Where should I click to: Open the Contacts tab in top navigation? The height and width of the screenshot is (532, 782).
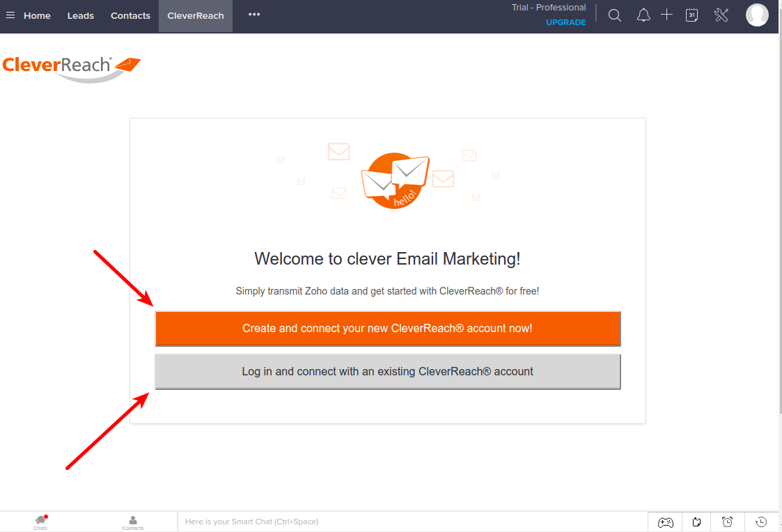(x=130, y=15)
